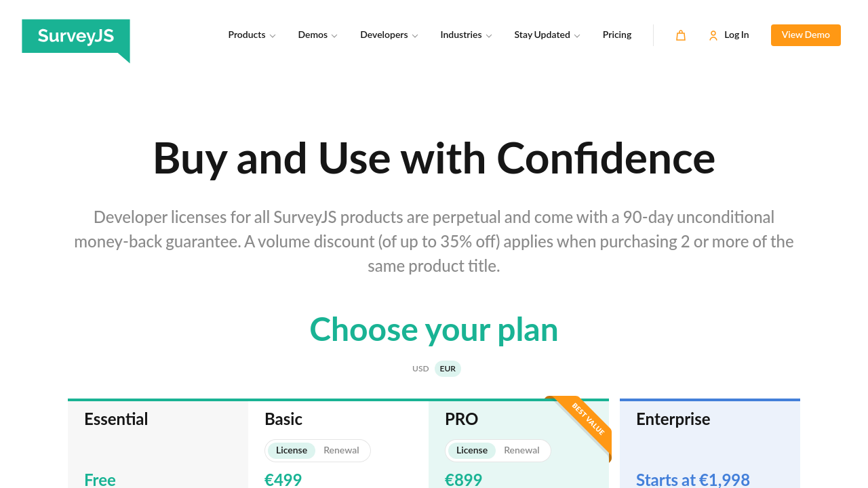Click the Best Value ribbon badge
The image size is (868, 488).
tap(587, 419)
